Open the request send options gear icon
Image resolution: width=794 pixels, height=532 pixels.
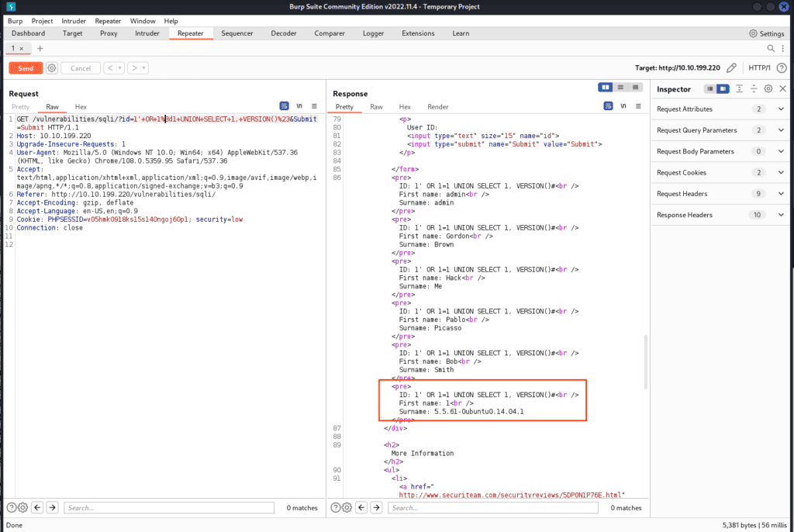52,68
